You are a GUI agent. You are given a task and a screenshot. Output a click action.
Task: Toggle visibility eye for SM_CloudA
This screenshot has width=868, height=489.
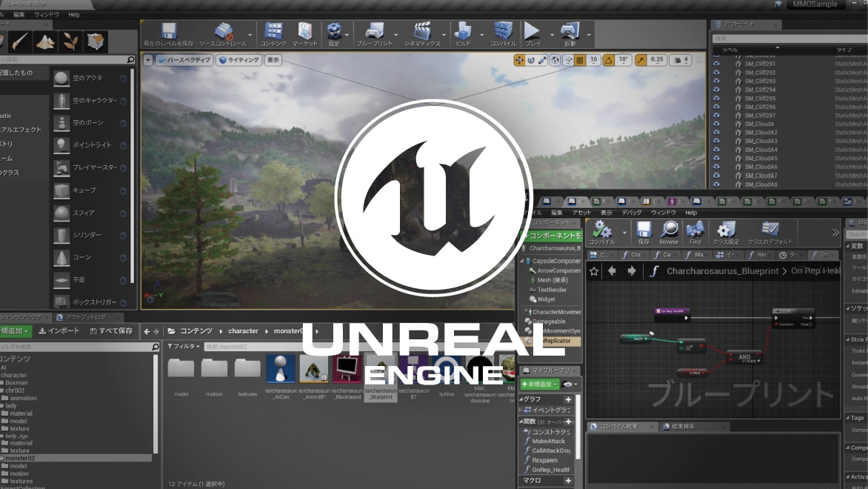[x=716, y=124]
